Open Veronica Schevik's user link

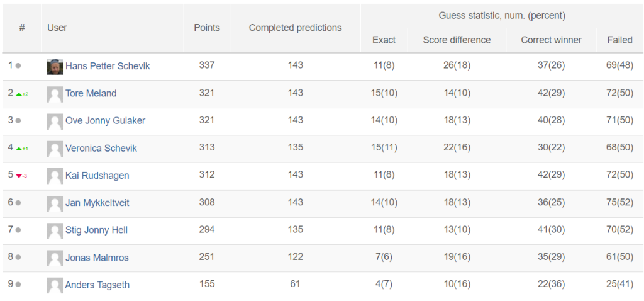pyautogui.click(x=101, y=148)
